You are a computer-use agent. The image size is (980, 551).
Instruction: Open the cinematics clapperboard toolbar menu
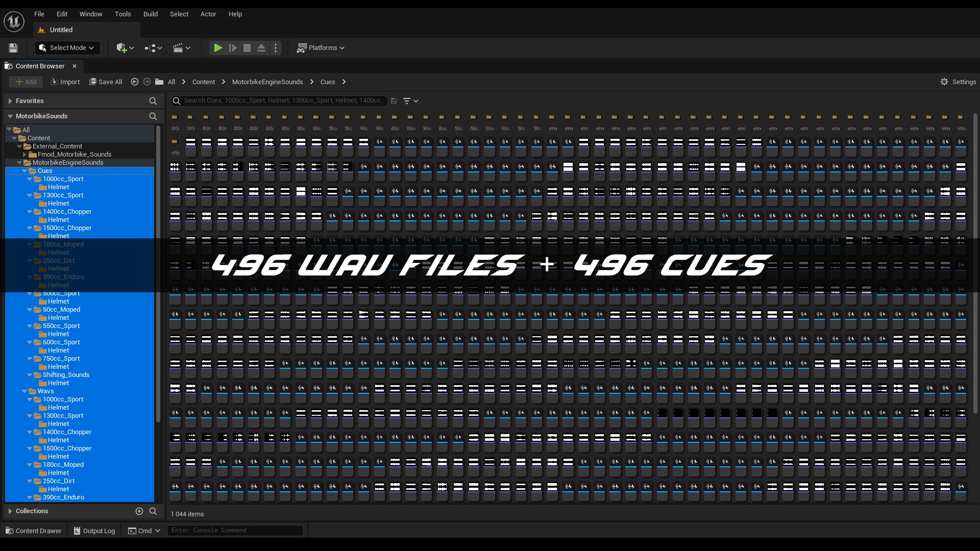tap(181, 48)
